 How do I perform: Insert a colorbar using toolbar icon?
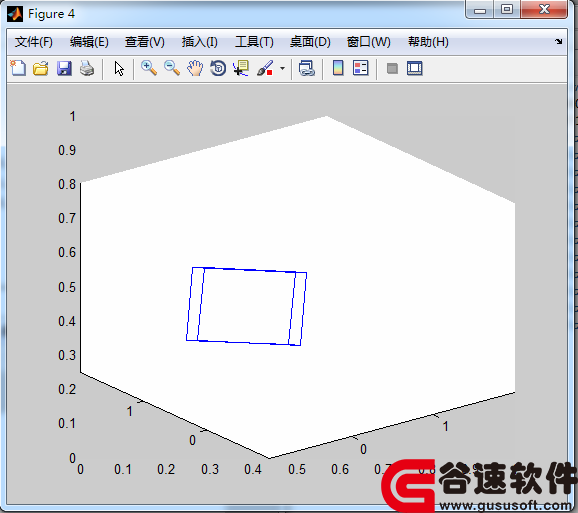pos(338,68)
